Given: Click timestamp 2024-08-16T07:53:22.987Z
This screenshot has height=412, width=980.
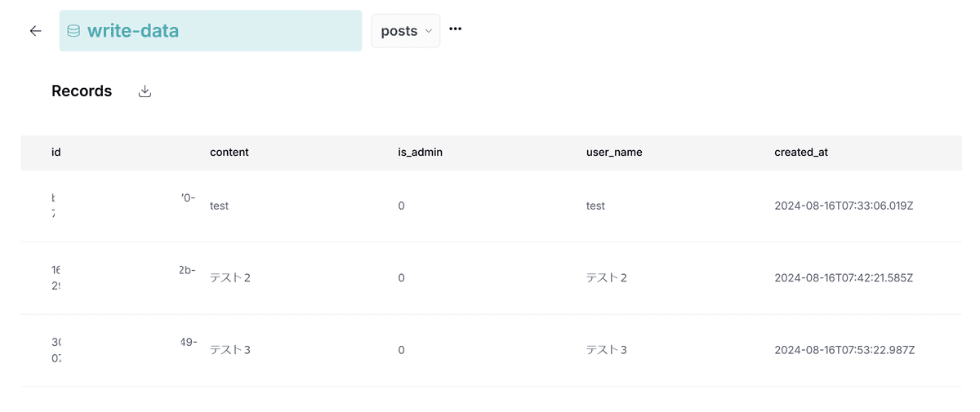Looking at the screenshot, I should click(x=844, y=349).
